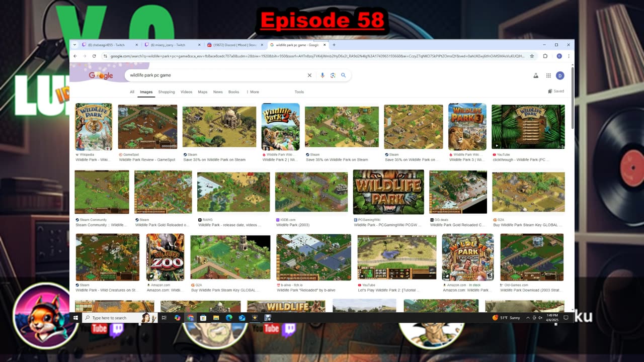Viewport: 644px width, 362px height.
Task: Open 'Wildlife Park 2' Wildlife Park Wiki result
Action: [280, 160]
